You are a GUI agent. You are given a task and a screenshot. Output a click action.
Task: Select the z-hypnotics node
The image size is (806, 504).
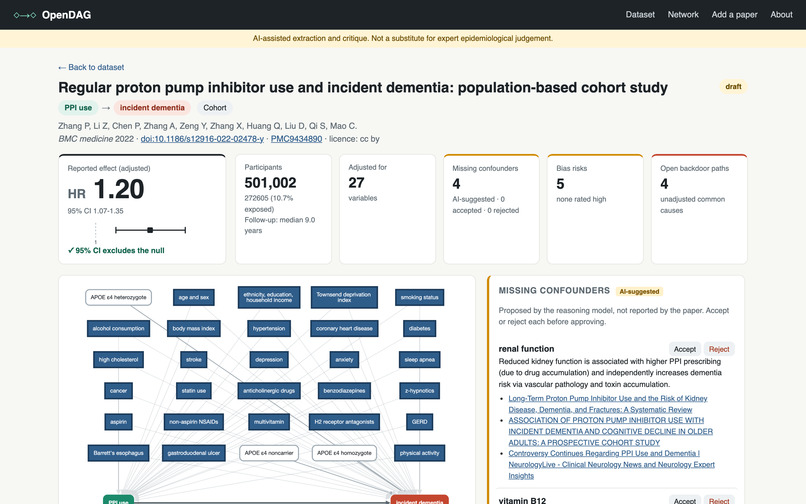pyautogui.click(x=419, y=391)
